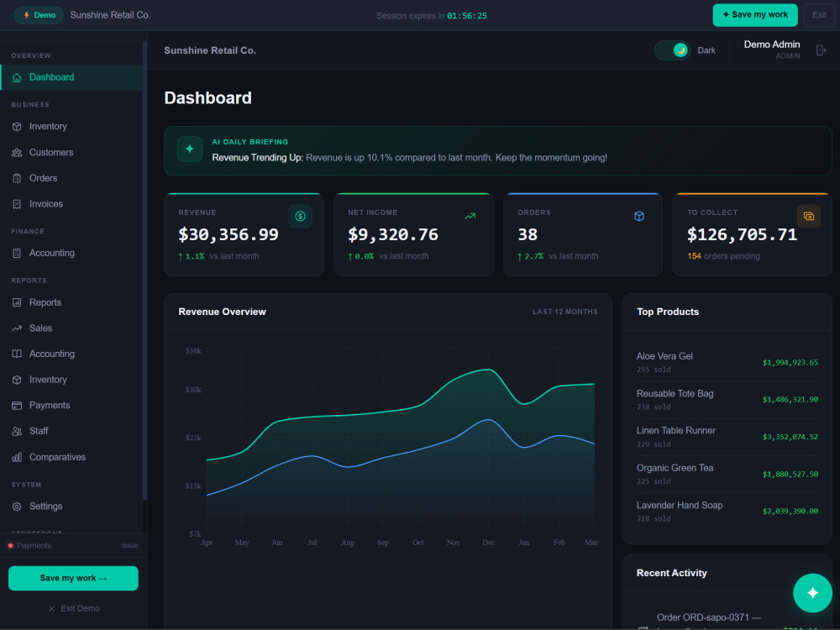Click the Staff users icon
The width and height of the screenshot is (840, 630).
[17, 431]
